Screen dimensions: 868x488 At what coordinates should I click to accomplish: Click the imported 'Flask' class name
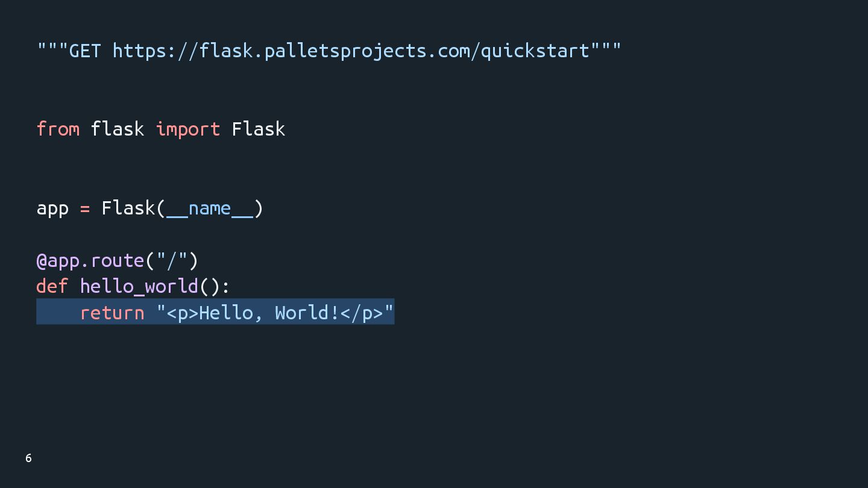click(x=258, y=129)
